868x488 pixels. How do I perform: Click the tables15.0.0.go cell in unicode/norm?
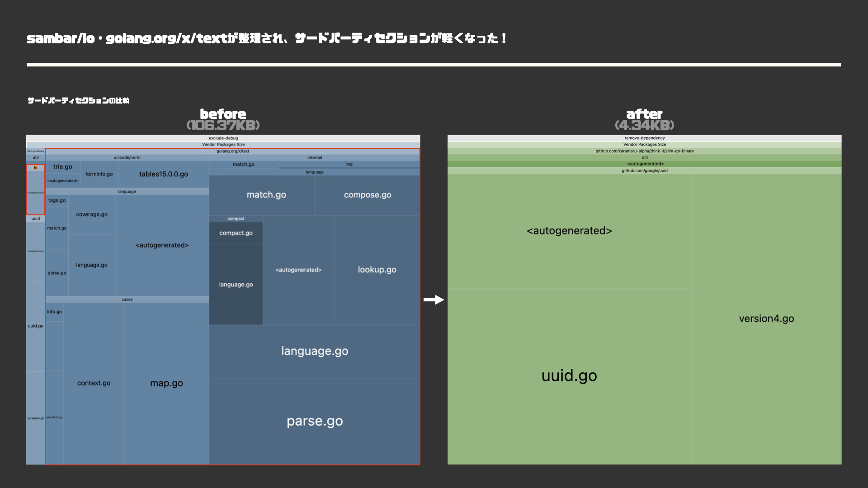coord(163,174)
